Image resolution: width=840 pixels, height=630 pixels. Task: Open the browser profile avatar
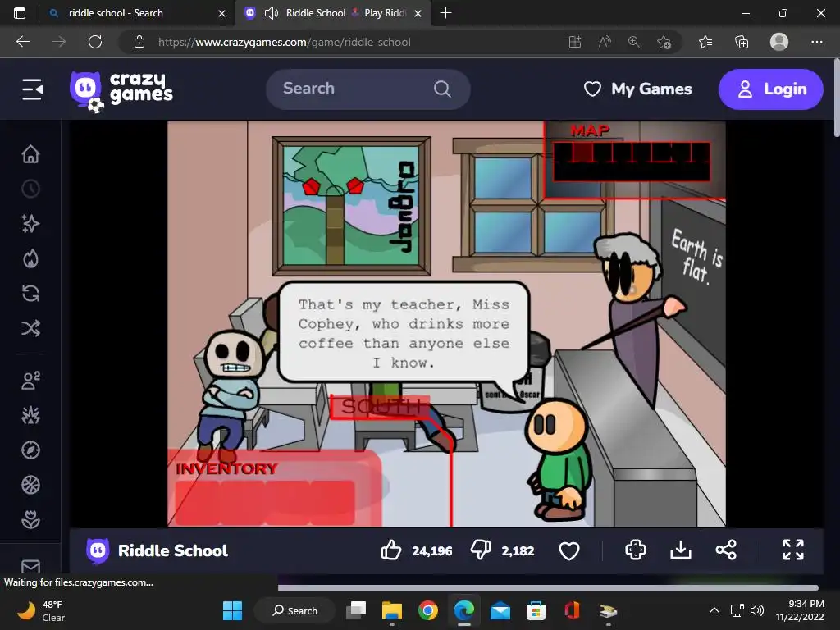click(779, 42)
